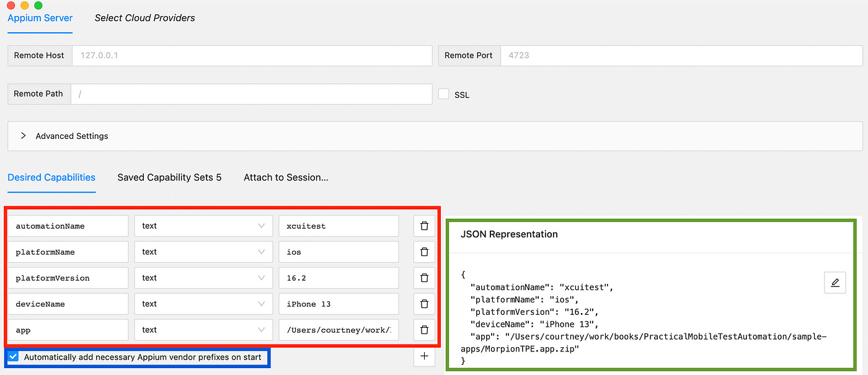Image resolution: width=868 pixels, height=375 pixels.
Task: Close the window with red button
Action: (11, 5)
